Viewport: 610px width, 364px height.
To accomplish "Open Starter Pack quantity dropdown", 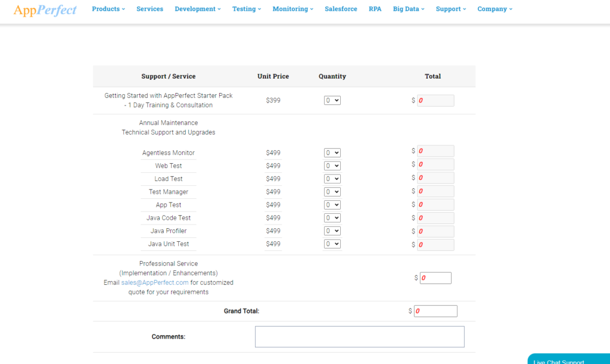I will (x=332, y=100).
